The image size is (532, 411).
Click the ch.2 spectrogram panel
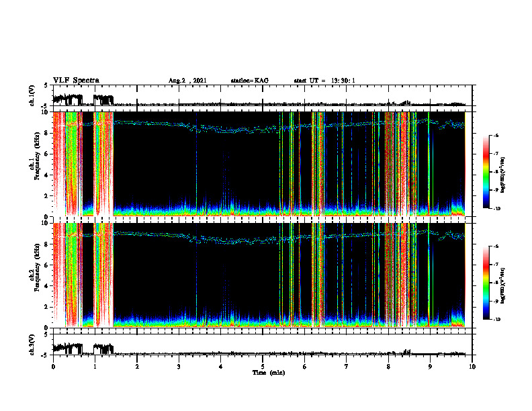click(263, 275)
